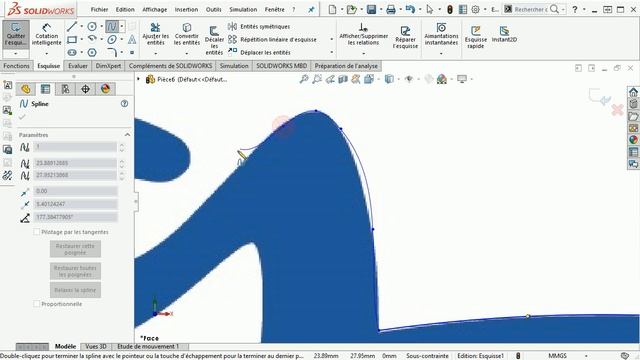Select the Ellipse sketch tool
The image size is (640, 360).
[112, 40]
